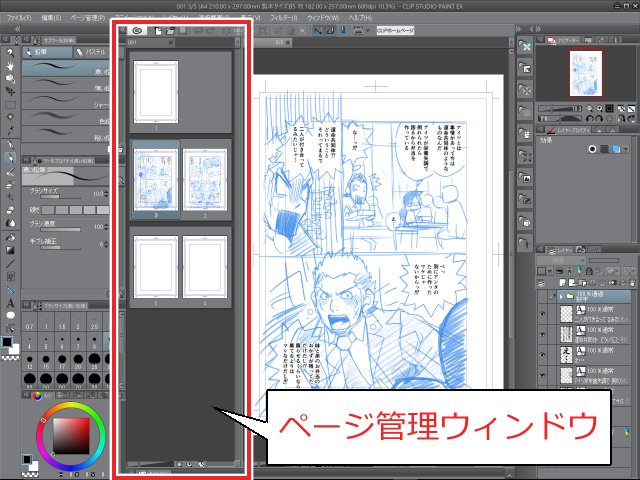Toggle visibility of the third text layer
The image size is (640, 480).
542,354
